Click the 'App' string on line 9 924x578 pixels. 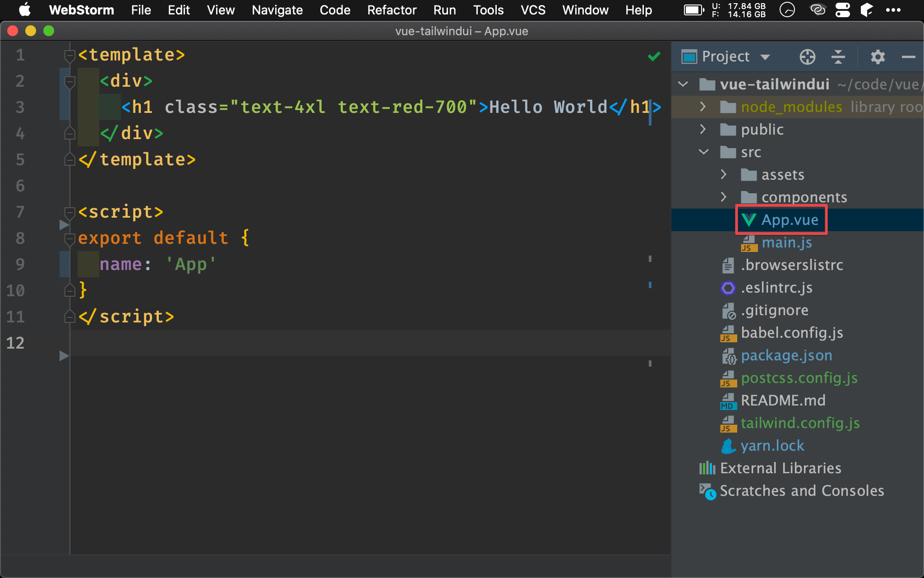pos(191,264)
